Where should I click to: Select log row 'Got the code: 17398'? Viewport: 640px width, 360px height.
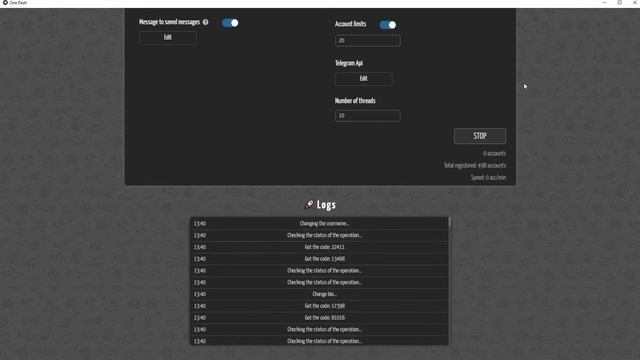pyautogui.click(x=319, y=306)
